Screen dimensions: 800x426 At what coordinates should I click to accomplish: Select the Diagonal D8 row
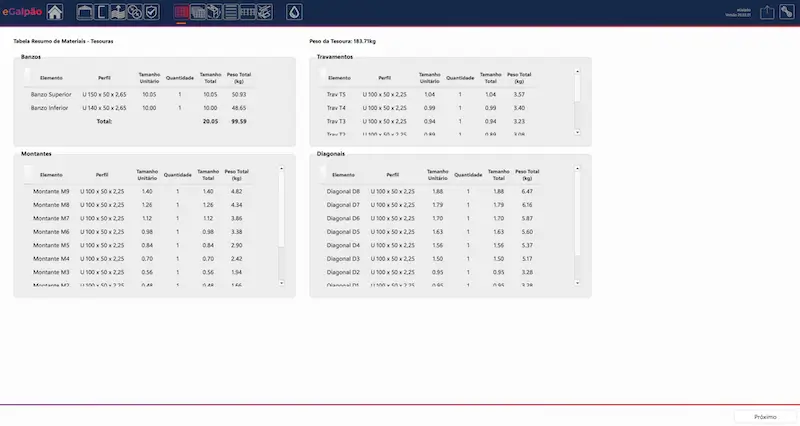coord(343,191)
